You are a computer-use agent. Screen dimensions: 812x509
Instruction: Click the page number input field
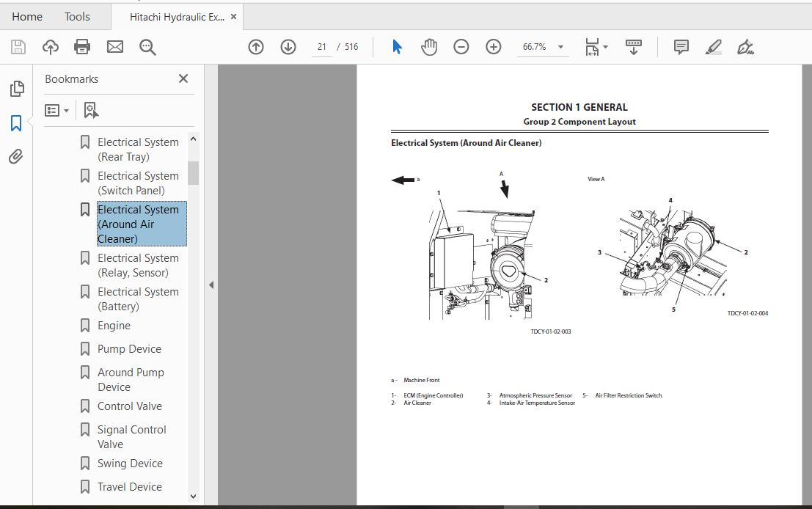321,47
